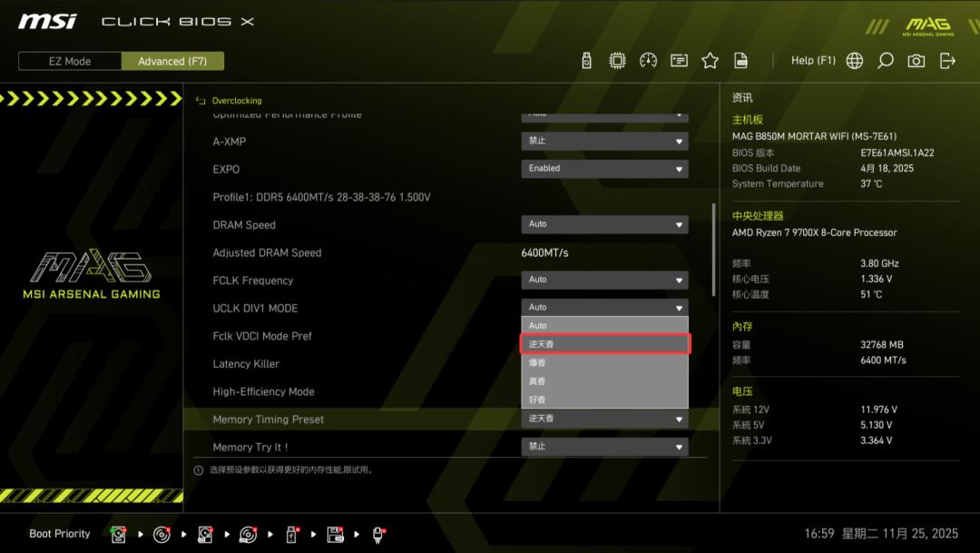980x553 pixels.
Task: Click the 16:59 clock and date
Action: 880,534
